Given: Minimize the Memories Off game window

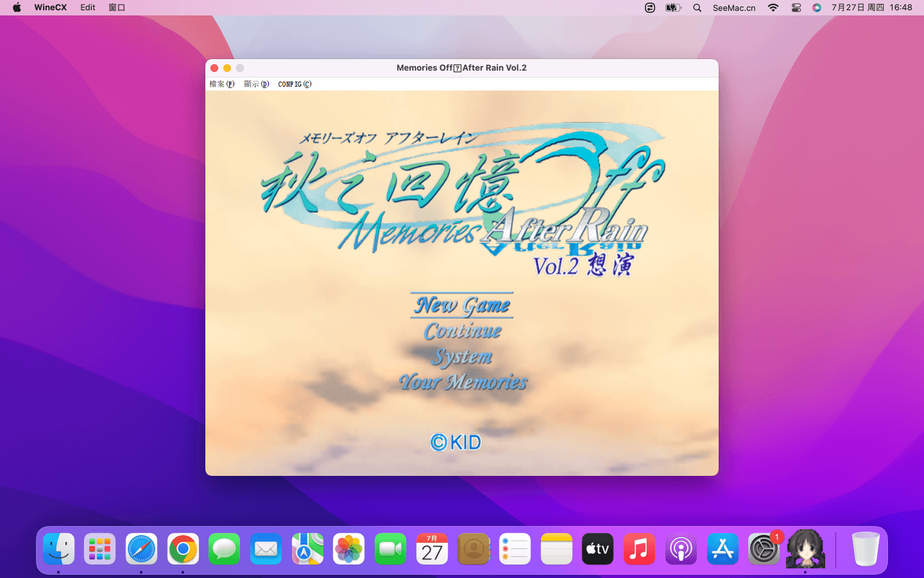Looking at the screenshot, I should coord(227,68).
